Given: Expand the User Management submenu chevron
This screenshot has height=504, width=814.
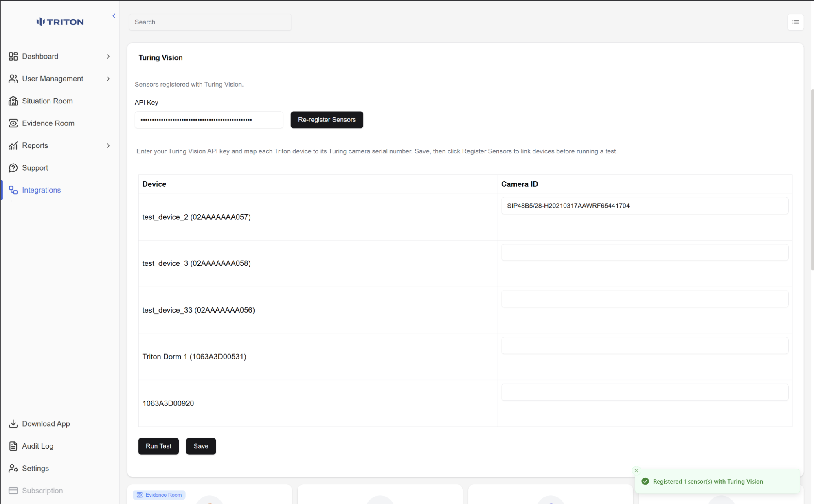Looking at the screenshot, I should (x=108, y=79).
